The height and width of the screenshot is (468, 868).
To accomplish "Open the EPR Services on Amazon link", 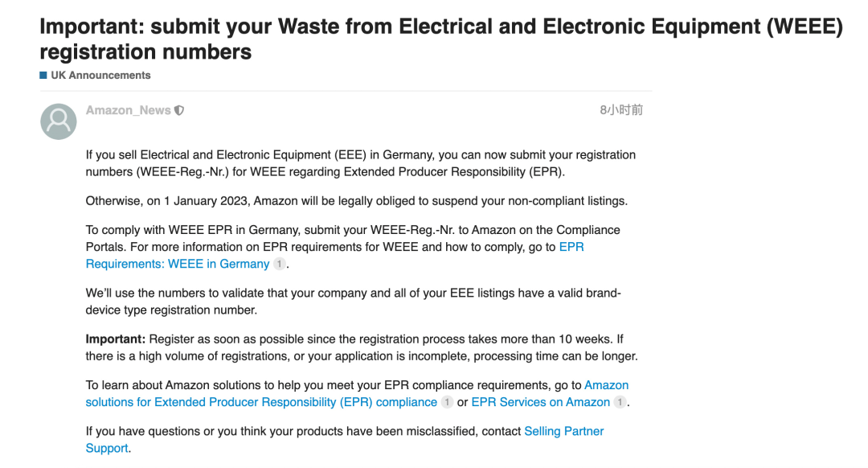I will [x=540, y=402].
